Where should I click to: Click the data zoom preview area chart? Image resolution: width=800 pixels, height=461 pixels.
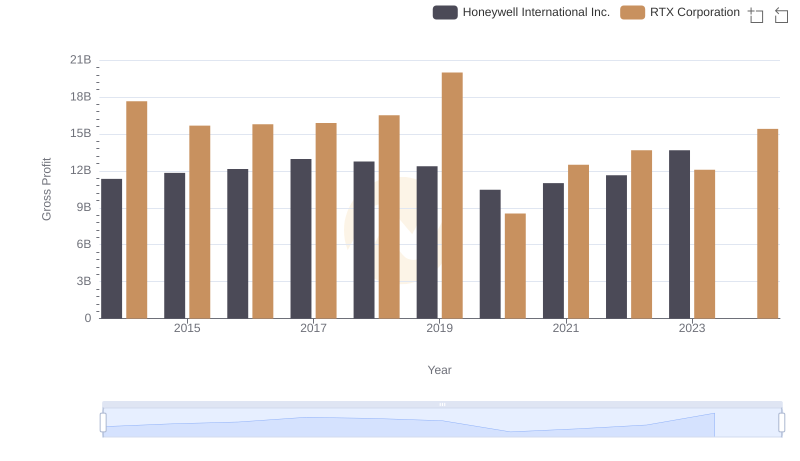point(442,423)
